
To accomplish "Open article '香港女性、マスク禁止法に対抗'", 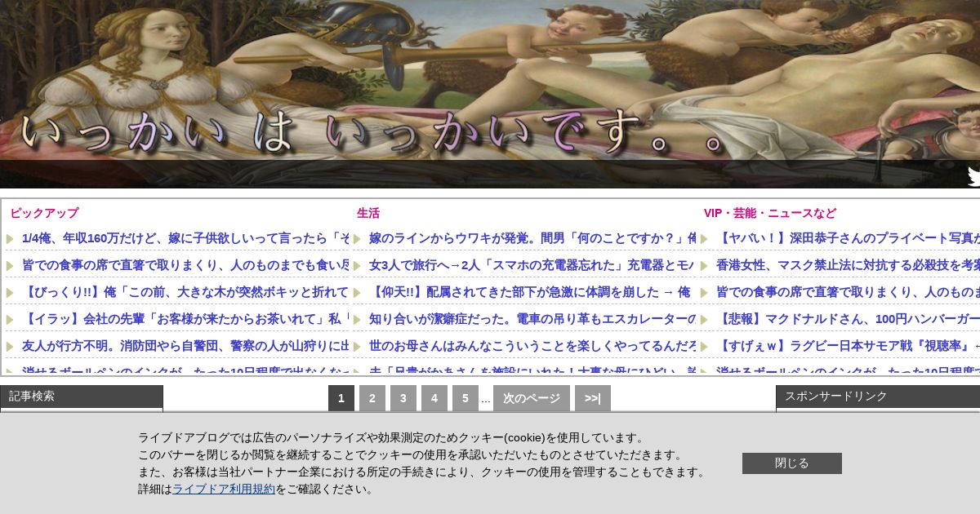I will [x=848, y=265].
